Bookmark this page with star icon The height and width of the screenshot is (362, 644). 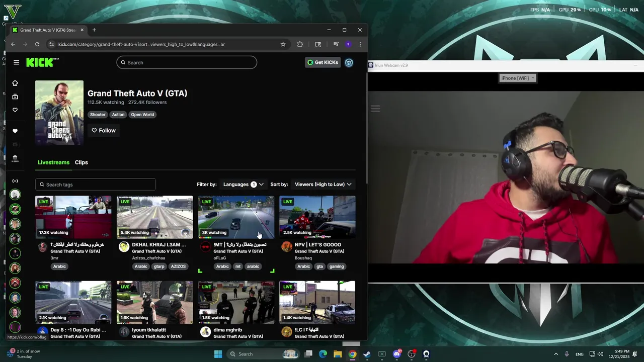(x=283, y=44)
